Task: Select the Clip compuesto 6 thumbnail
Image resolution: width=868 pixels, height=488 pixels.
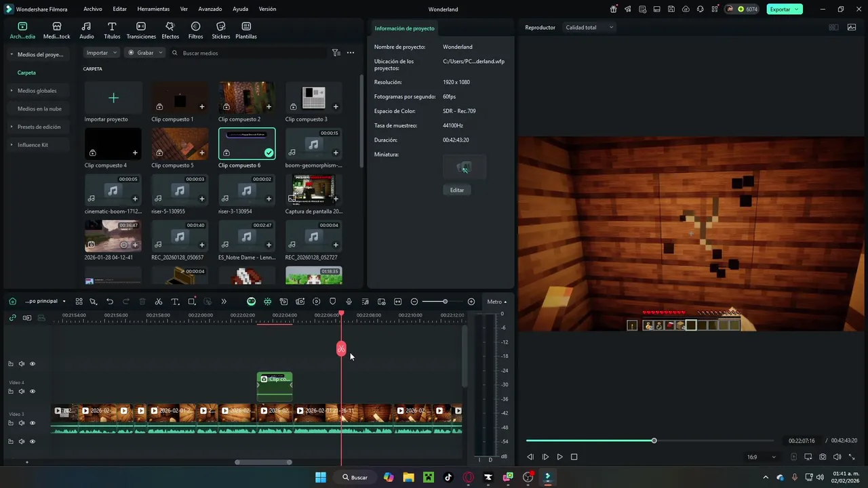Action: [x=247, y=144]
